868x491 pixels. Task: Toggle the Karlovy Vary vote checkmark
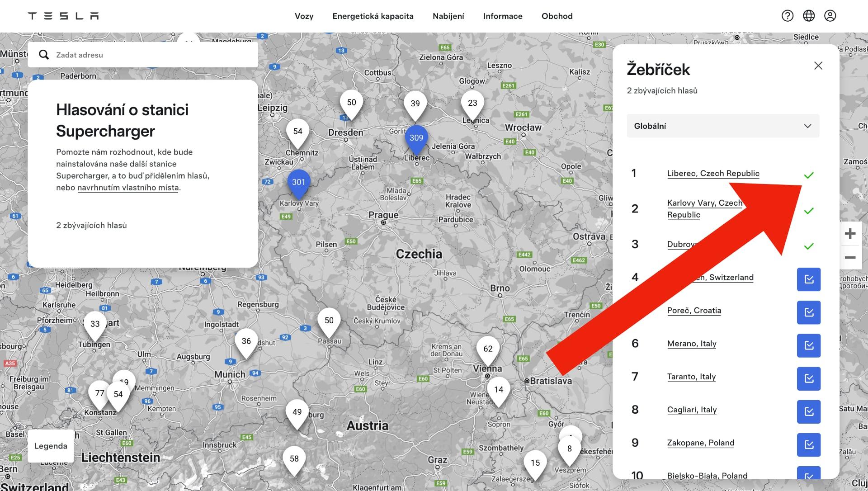pos(809,211)
